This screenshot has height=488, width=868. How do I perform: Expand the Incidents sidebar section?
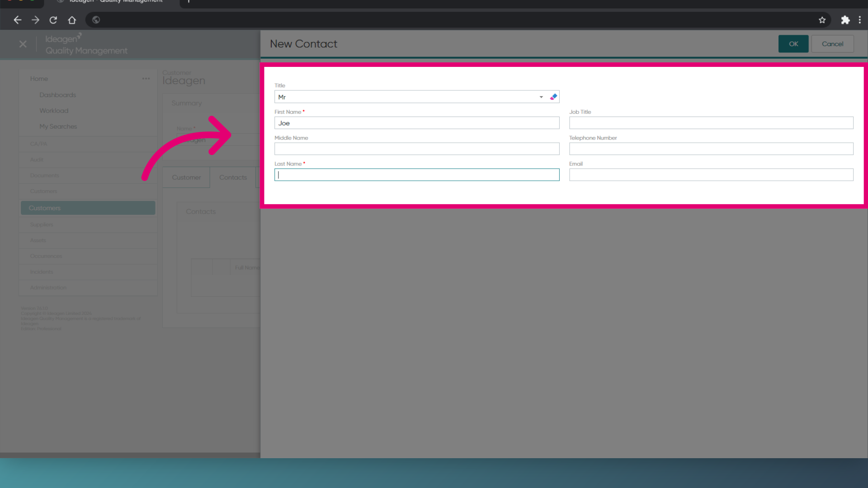(x=88, y=272)
